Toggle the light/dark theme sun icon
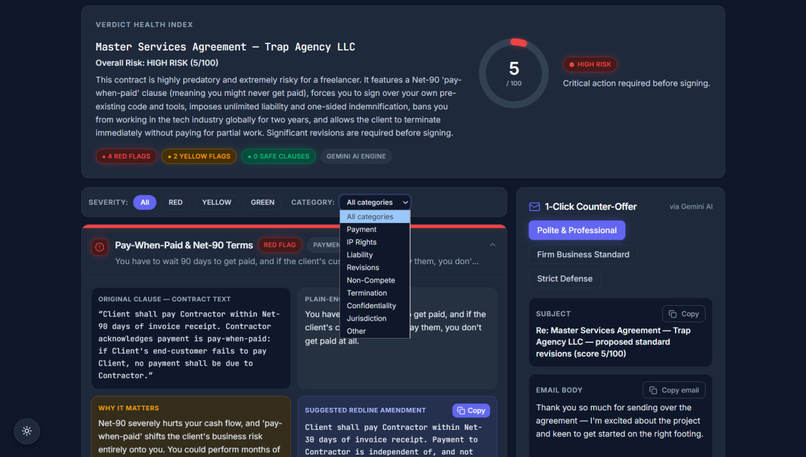Image resolution: width=806 pixels, height=457 pixels. coord(27,431)
